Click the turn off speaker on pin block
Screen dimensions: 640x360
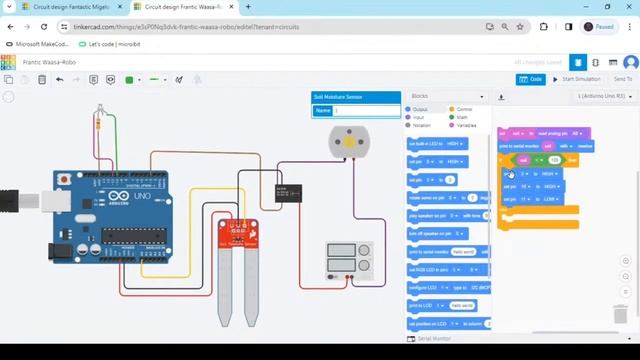coord(438,234)
